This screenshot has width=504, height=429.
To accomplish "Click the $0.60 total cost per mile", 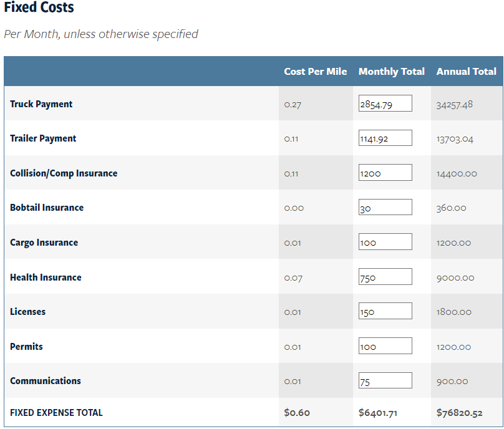I will tap(297, 413).
